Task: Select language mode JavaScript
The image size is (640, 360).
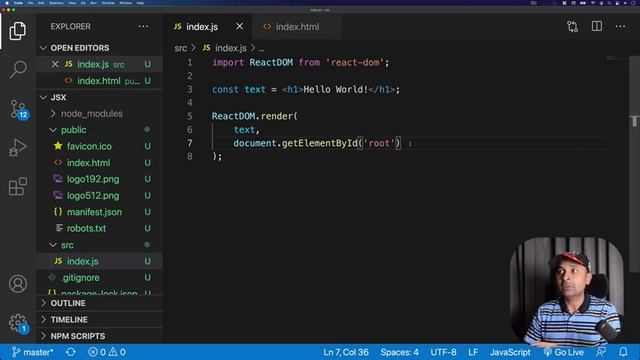Action: (x=510, y=352)
